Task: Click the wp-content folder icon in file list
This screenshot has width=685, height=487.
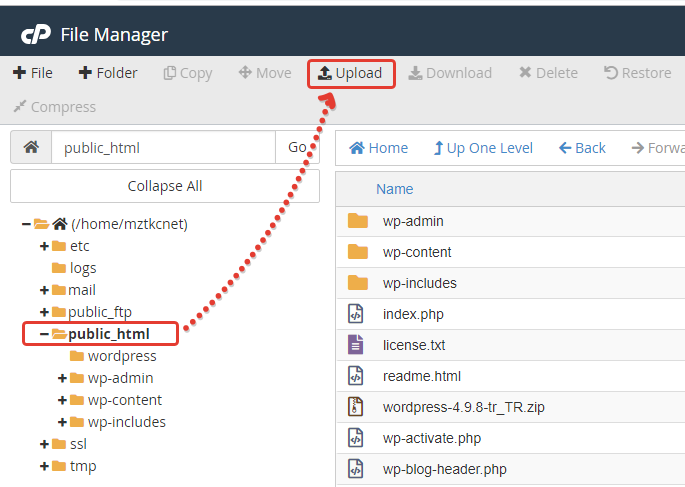Action: (357, 252)
